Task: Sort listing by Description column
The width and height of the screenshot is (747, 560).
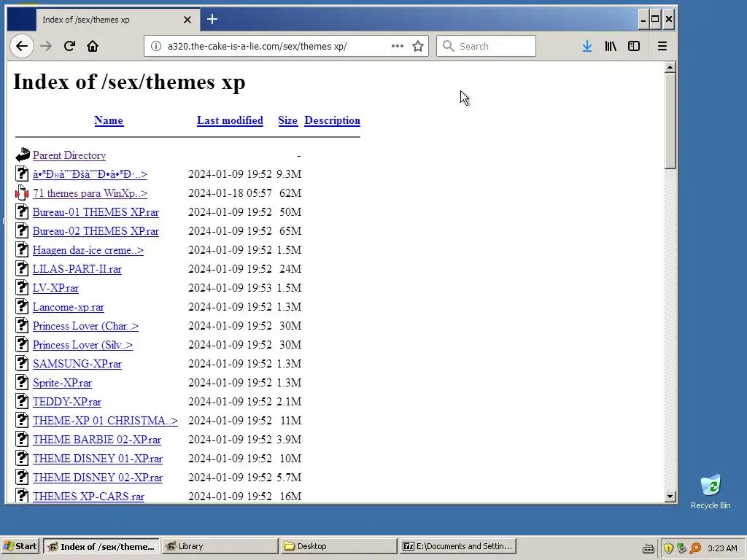Action: point(332,120)
